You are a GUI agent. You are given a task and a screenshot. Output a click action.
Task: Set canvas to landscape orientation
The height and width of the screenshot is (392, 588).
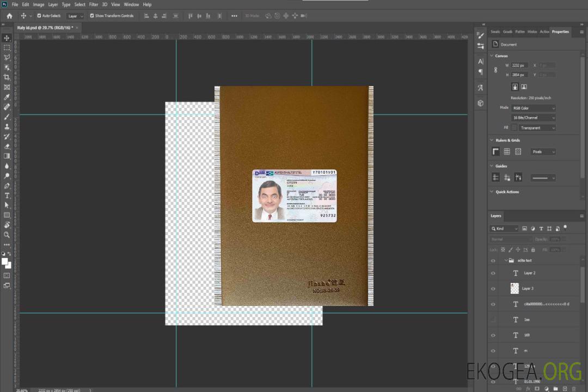[524, 87]
